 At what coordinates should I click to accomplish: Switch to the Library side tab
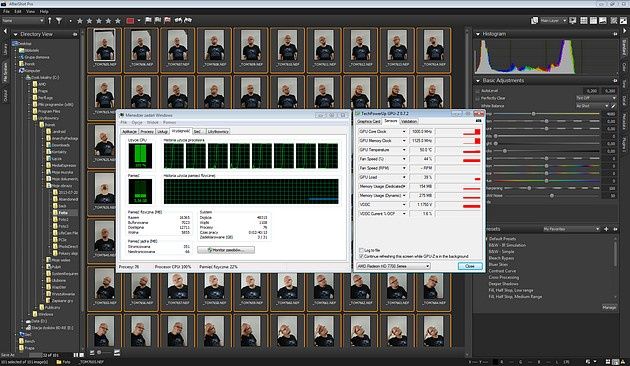5,49
